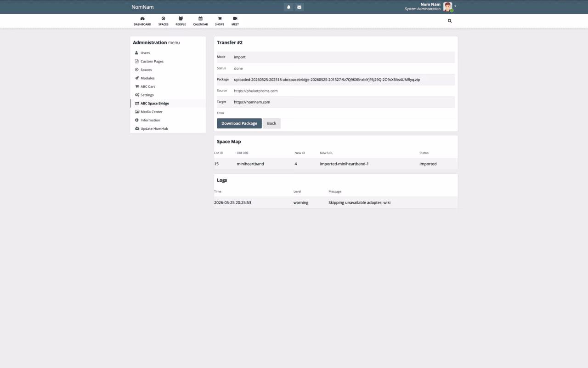Click the 'warning' log level cell

pyautogui.click(x=301, y=202)
